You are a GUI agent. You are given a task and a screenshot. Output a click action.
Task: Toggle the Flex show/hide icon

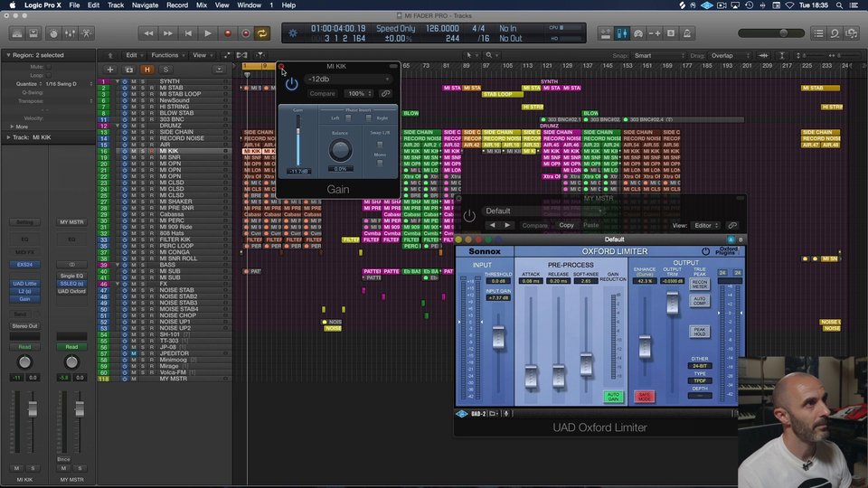[242, 55]
